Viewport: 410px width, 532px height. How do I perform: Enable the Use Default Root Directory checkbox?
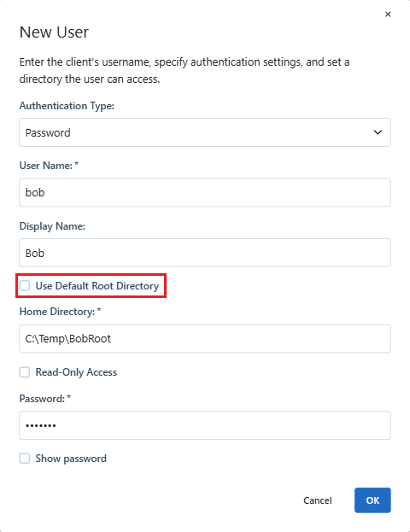pyautogui.click(x=25, y=286)
